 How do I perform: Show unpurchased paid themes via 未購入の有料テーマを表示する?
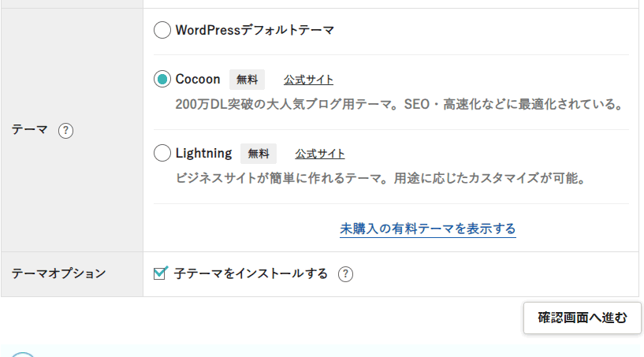pyautogui.click(x=428, y=229)
